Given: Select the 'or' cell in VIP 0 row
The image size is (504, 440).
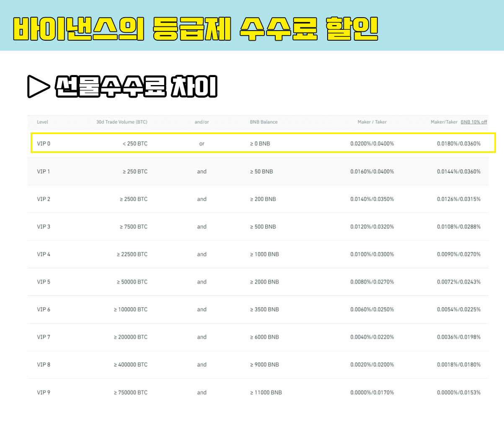Looking at the screenshot, I should click(202, 144).
